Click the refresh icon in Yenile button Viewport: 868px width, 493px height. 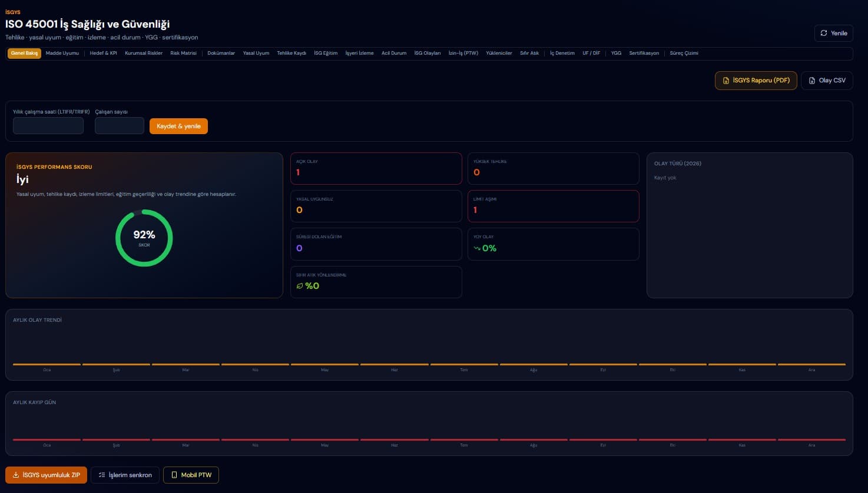[x=824, y=33]
